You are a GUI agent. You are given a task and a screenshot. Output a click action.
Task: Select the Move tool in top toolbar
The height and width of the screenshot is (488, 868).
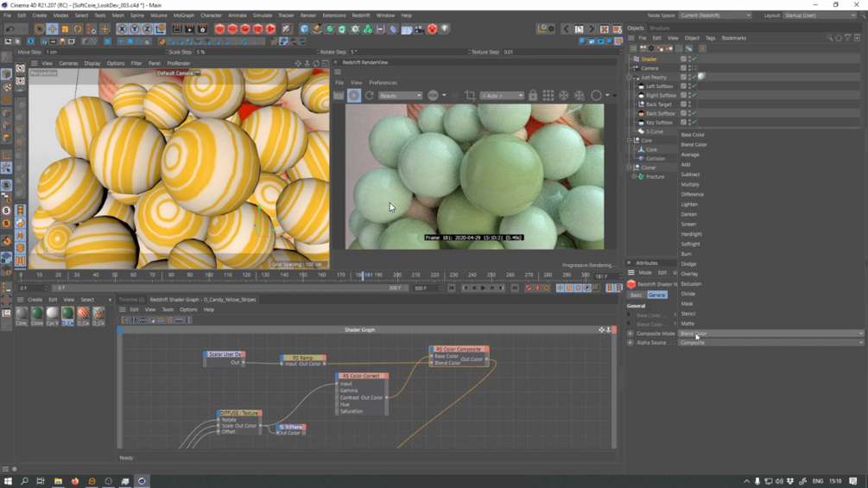point(52,29)
